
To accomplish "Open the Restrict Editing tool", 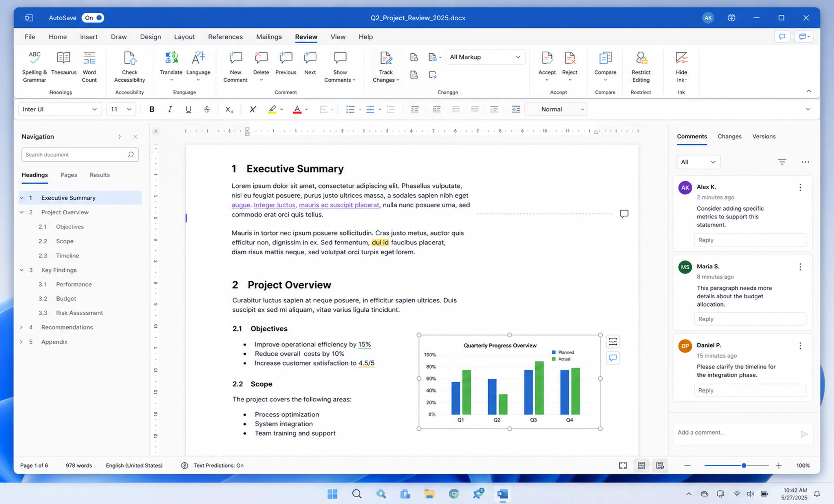I will tap(641, 67).
